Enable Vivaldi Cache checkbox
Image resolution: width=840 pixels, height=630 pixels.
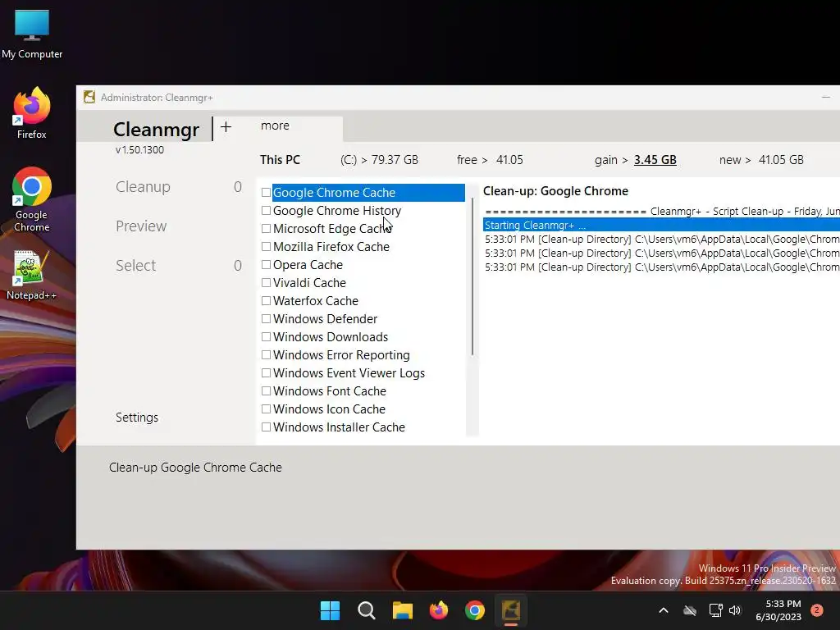(266, 283)
